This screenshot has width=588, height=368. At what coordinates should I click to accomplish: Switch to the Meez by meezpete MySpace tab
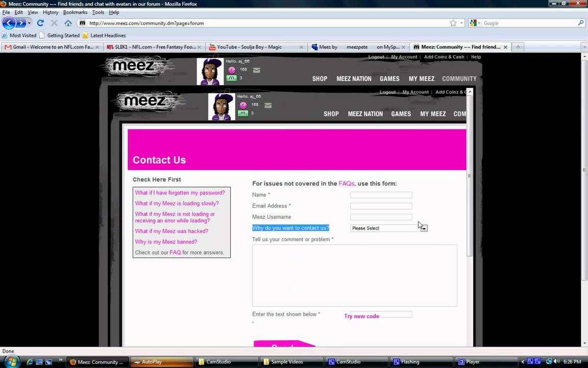[x=358, y=47]
